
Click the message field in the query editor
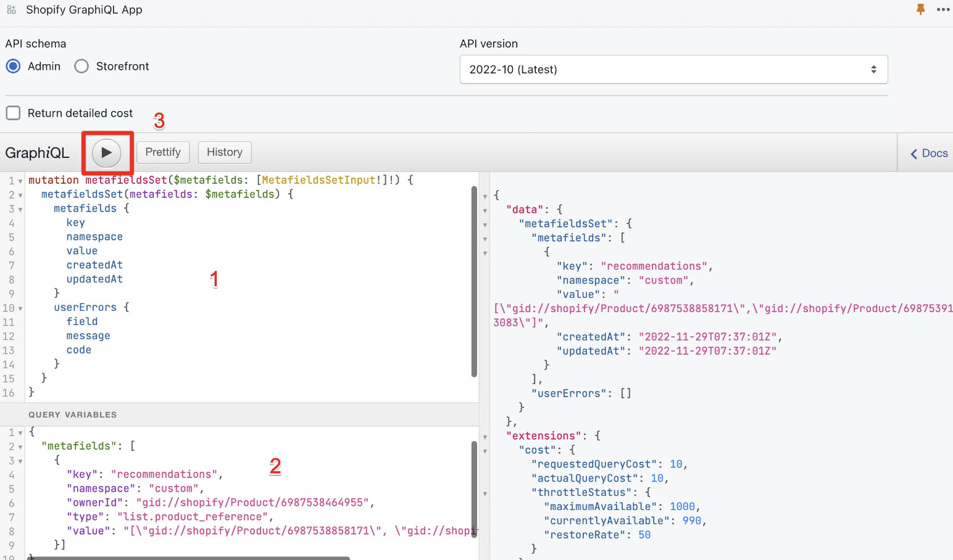click(x=88, y=336)
